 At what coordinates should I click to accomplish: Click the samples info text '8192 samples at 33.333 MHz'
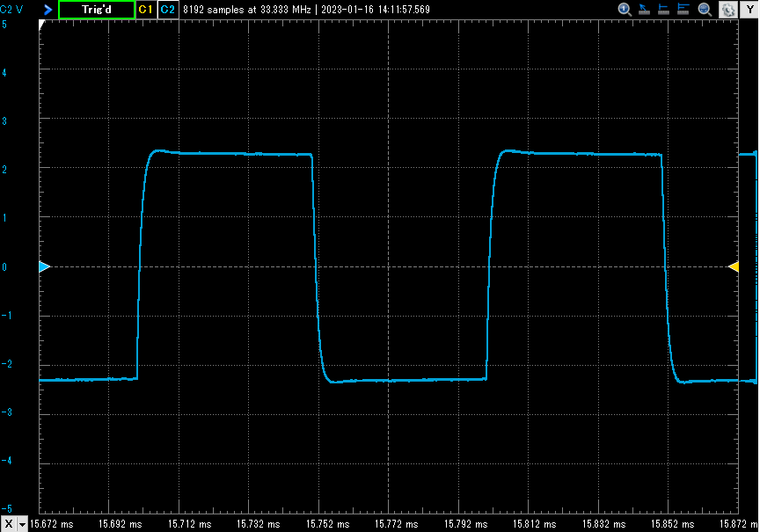click(246, 9)
